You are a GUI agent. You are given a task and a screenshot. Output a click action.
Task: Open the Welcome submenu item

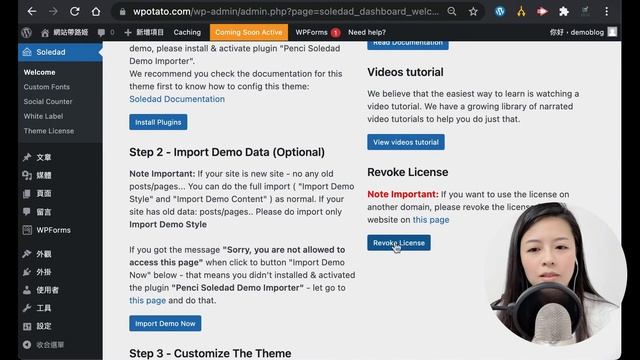pyautogui.click(x=39, y=72)
